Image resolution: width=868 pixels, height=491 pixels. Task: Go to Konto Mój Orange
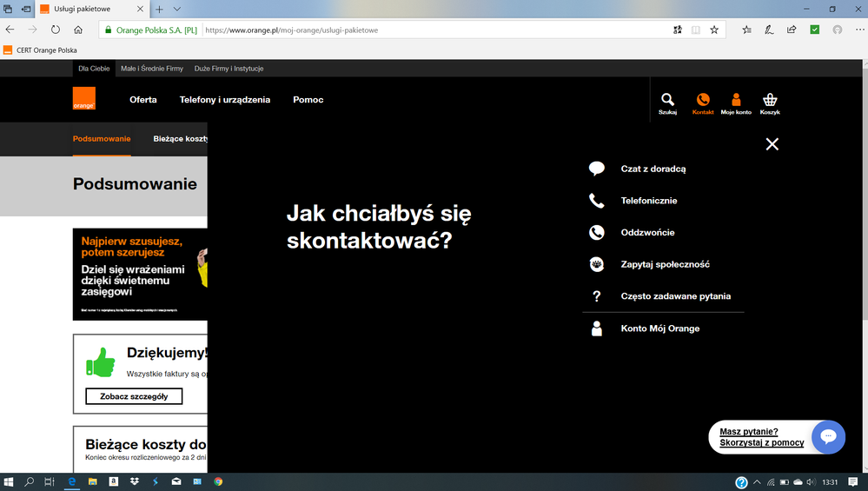pos(659,328)
